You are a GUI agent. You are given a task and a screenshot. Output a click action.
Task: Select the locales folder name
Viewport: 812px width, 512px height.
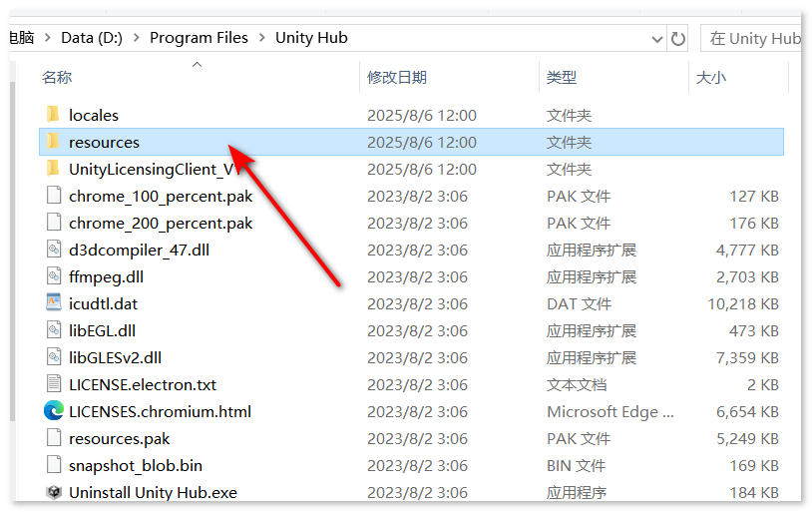(x=94, y=115)
